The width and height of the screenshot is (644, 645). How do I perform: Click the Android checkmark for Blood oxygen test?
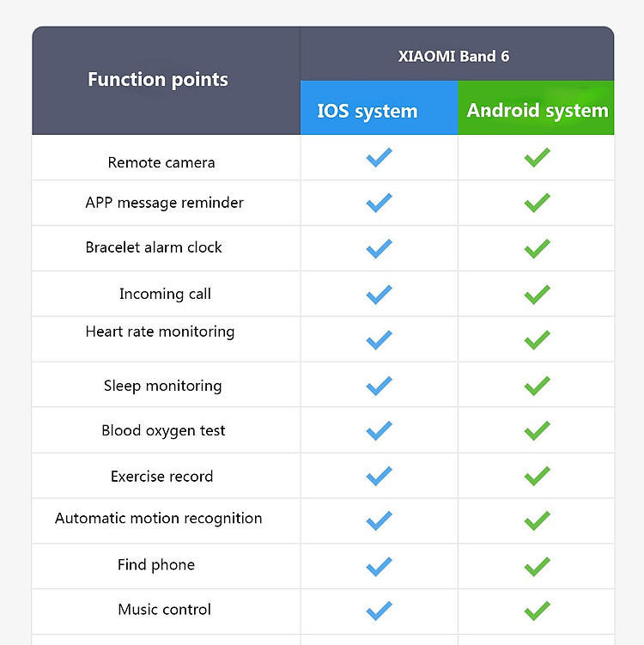537,430
